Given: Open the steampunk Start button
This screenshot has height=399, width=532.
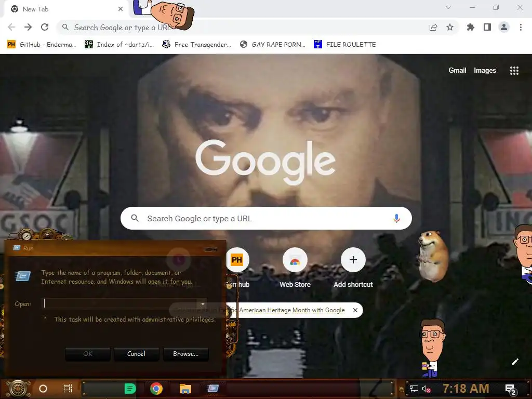Looking at the screenshot, I should [x=18, y=389].
